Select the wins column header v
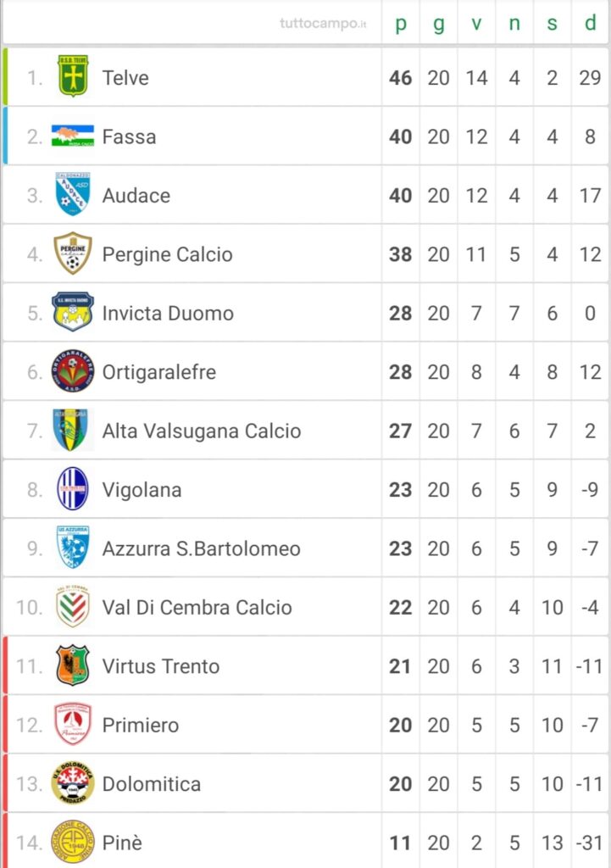 click(476, 23)
